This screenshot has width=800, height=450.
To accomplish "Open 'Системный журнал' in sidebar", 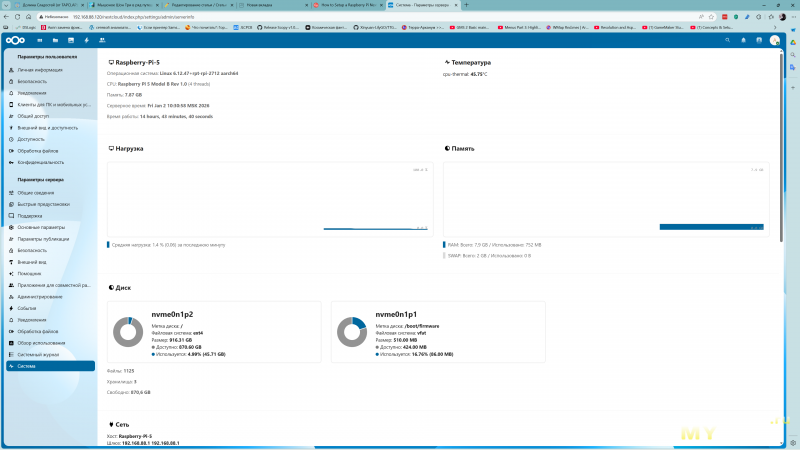I will [x=38, y=354].
